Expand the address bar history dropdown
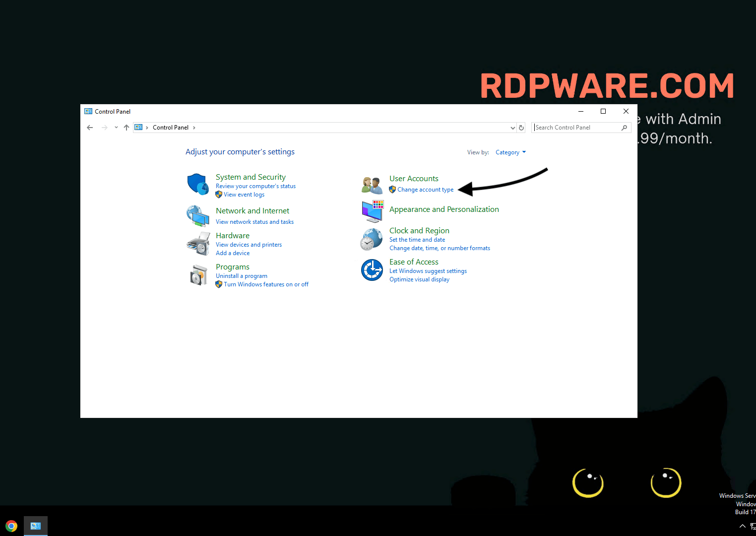Viewport: 756px width, 536px height. 513,128
